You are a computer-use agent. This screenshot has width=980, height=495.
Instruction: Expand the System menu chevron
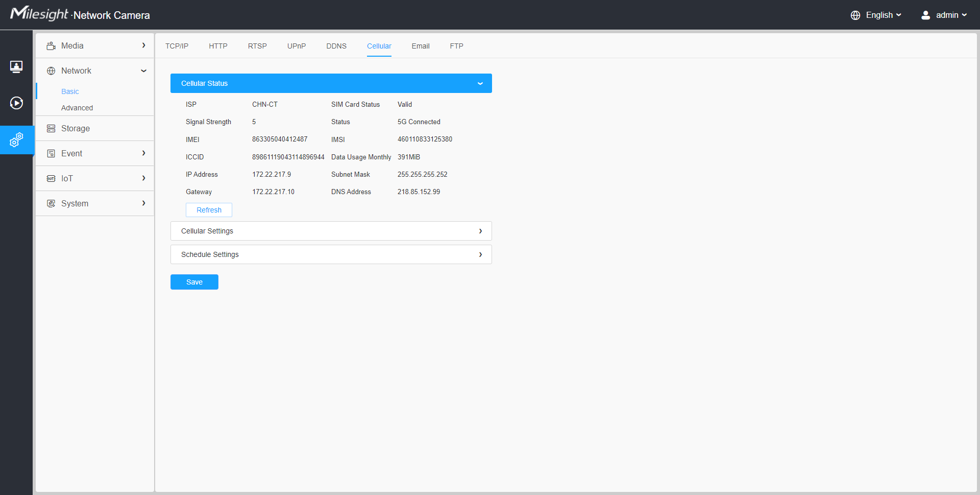click(x=144, y=203)
